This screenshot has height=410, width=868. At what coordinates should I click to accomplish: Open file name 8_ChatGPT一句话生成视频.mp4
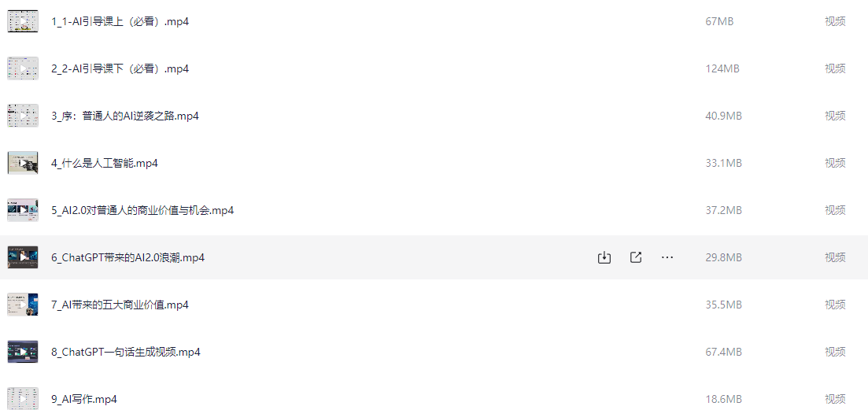[x=126, y=352]
